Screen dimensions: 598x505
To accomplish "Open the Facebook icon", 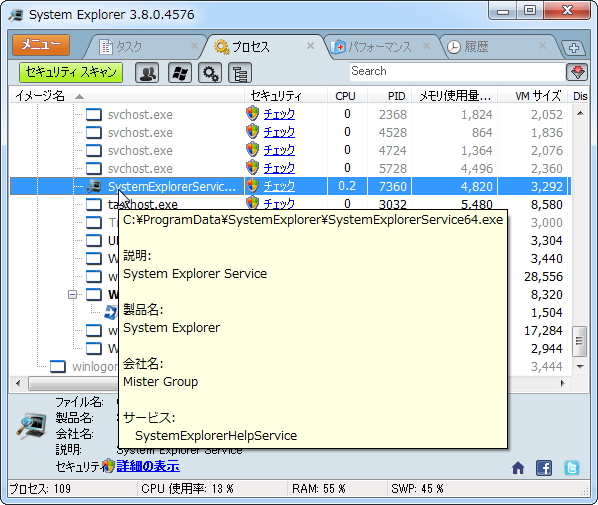I will [544, 468].
